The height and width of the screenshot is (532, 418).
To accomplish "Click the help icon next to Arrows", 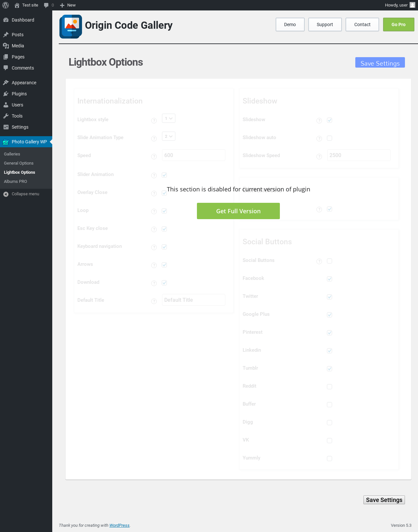I will (154, 266).
